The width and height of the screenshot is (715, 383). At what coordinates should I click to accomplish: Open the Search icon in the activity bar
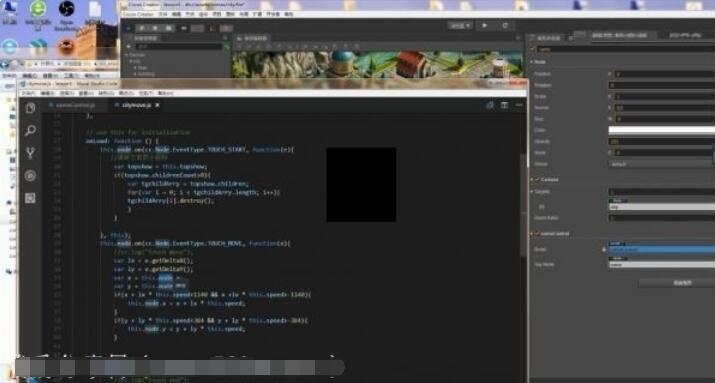coord(31,131)
